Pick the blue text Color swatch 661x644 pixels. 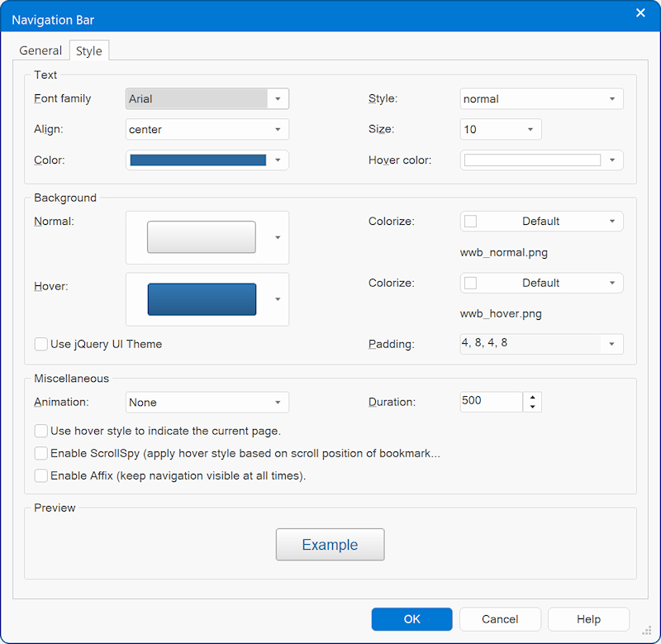coord(198,160)
